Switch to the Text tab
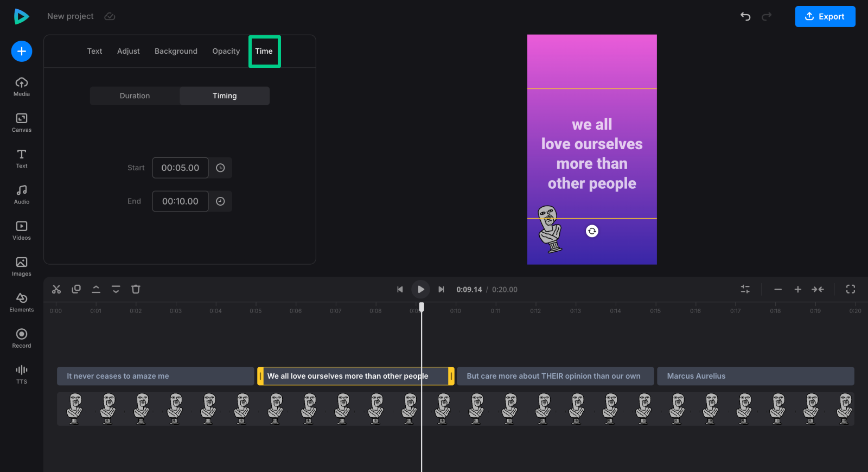The height and width of the screenshot is (472, 868). (x=94, y=51)
